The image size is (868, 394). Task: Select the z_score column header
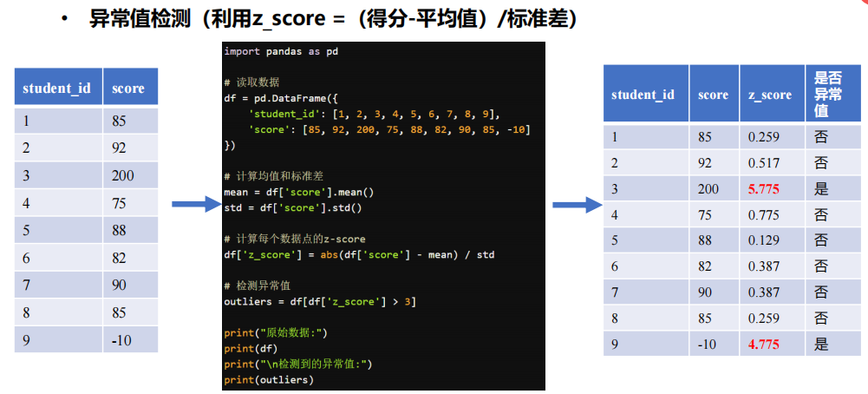pos(770,95)
